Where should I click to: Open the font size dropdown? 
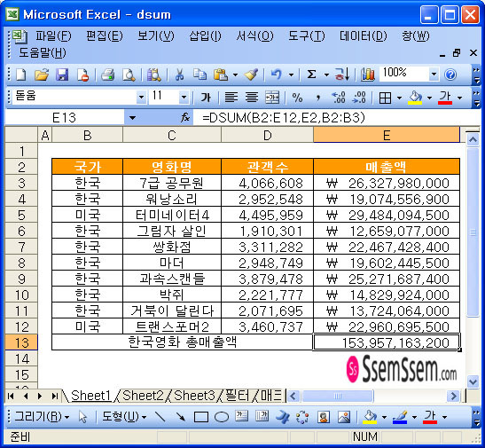[184, 98]
